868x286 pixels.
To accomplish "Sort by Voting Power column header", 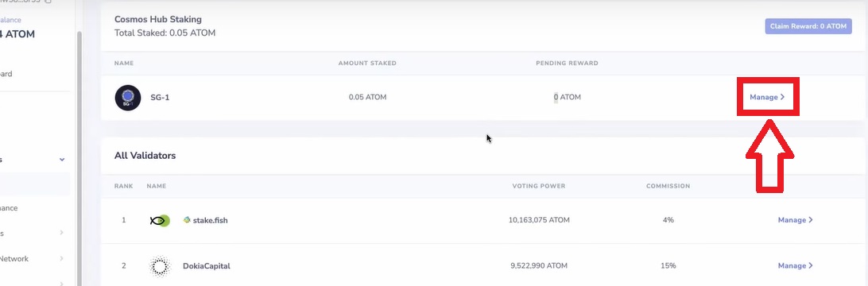I will tap(539, 187).
